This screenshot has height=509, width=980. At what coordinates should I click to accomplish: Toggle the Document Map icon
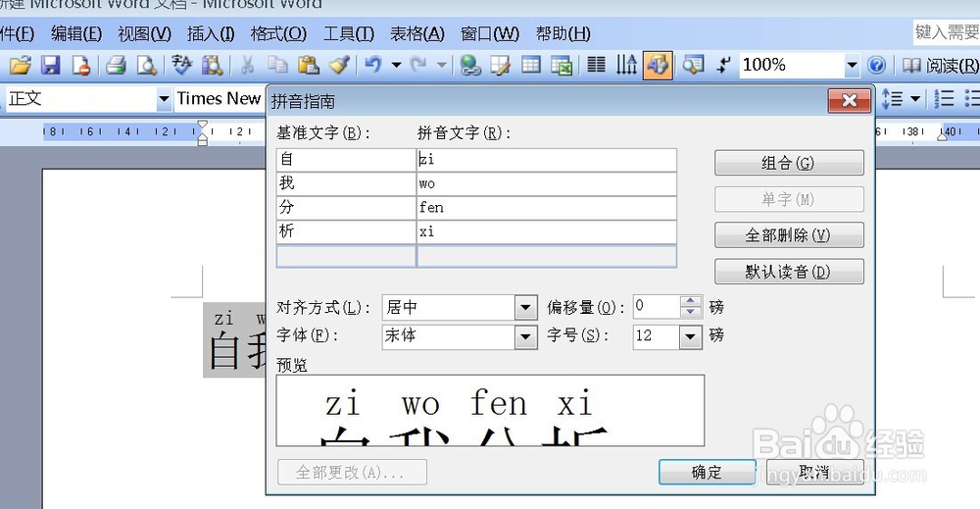click(x=693, y=65)
